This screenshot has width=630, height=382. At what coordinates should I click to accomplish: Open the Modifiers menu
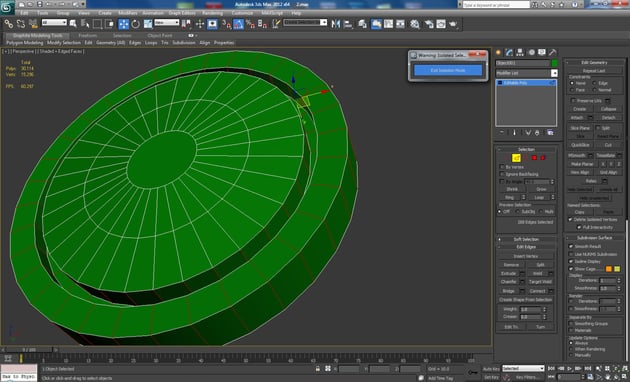(x=128, y=13)
